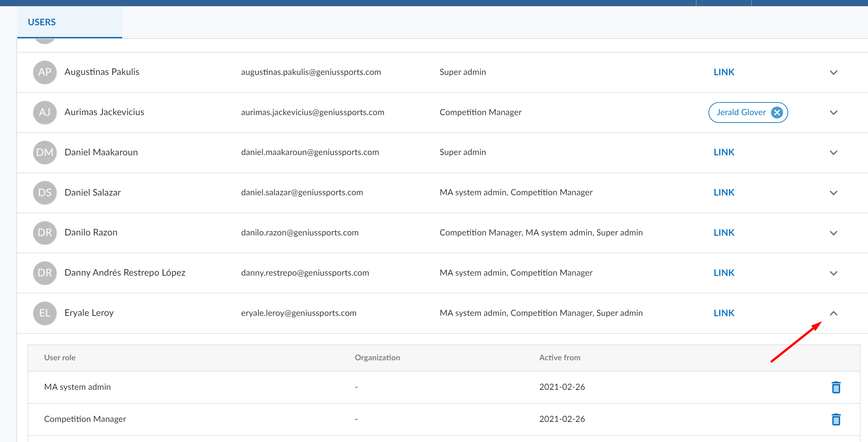Click Eryale Leroy EL avatar
This screenshot has height=442, width=868.
point(44,313)
